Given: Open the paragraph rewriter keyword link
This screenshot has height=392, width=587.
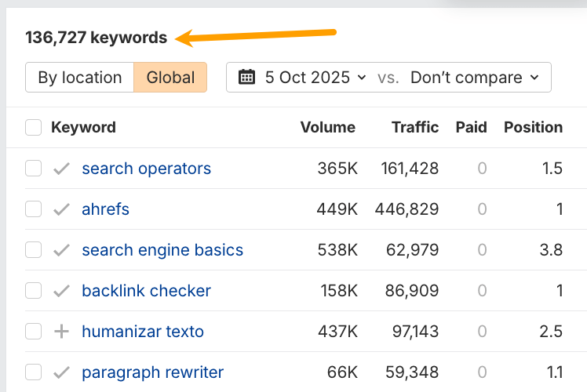Looking at the screenshot, I should pyautogui.click(x=152, y=372).
